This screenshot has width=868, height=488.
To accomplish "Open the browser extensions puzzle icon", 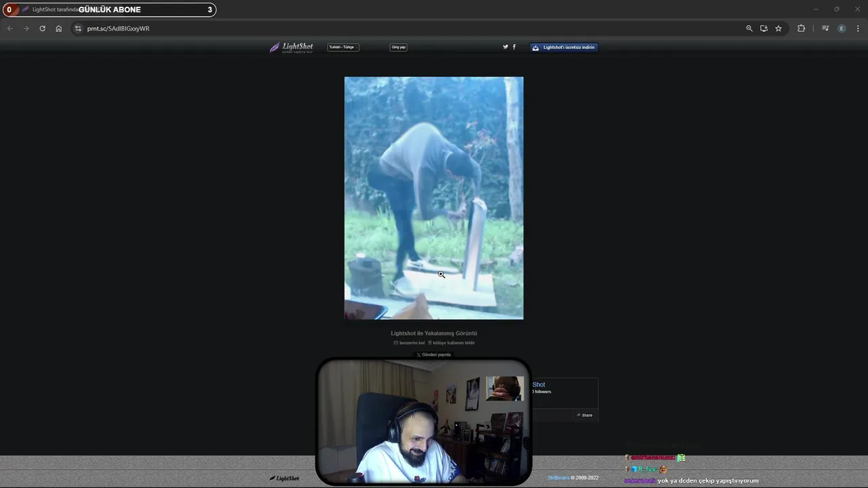I will pos(802,28).
